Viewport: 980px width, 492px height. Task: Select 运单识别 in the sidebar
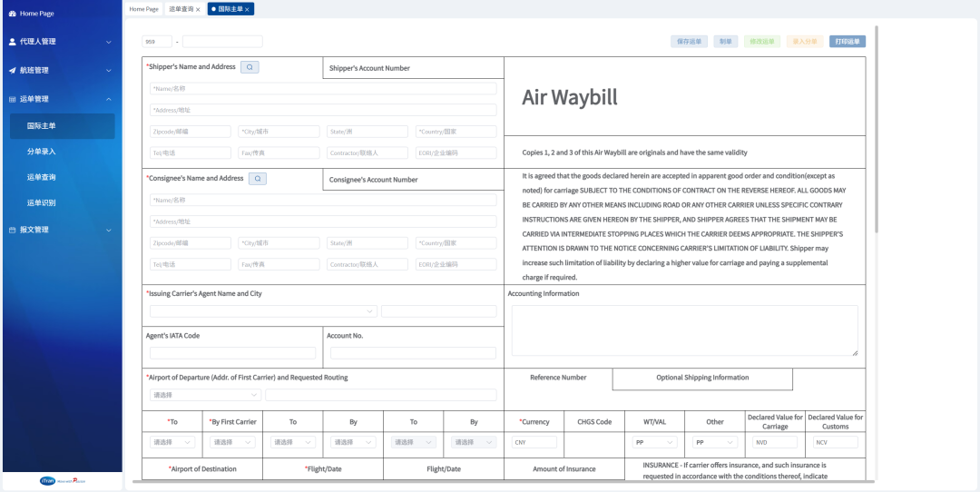[x=42, y=203]
